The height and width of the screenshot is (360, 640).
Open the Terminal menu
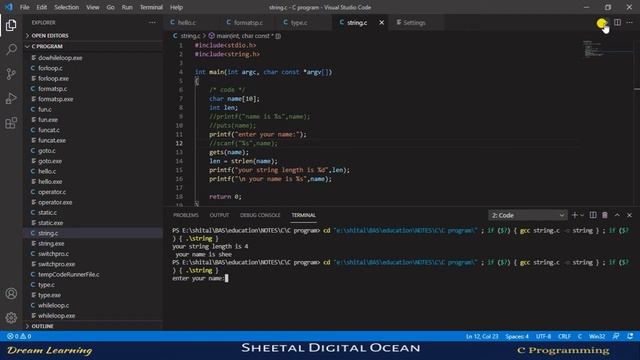[x=151, y=7]
